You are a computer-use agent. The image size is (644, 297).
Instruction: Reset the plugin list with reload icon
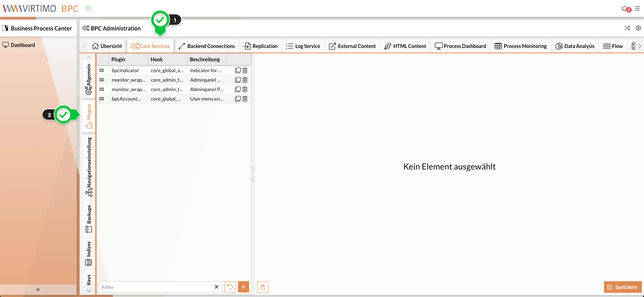point(230,287)
